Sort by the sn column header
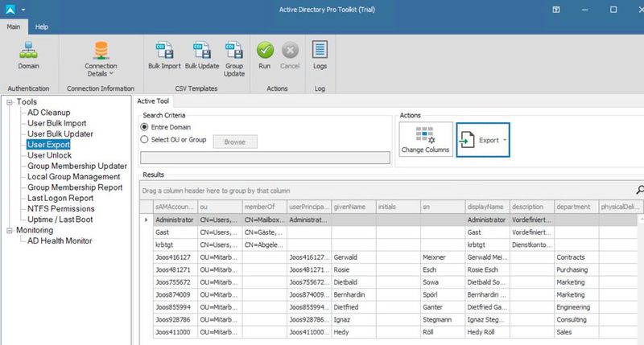Screen dimensions: 644x345 pyautogui.click(x=443, y=207)
